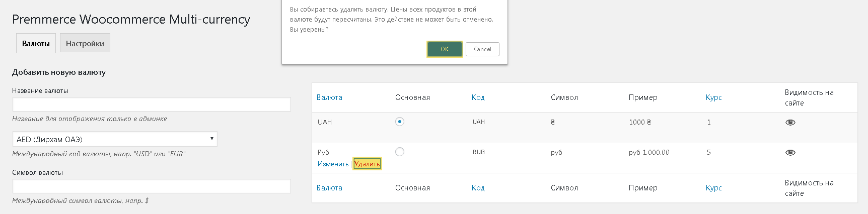Sort table by Код header column
This screenshot has width=868, height=214.
[x=478, y=97]
